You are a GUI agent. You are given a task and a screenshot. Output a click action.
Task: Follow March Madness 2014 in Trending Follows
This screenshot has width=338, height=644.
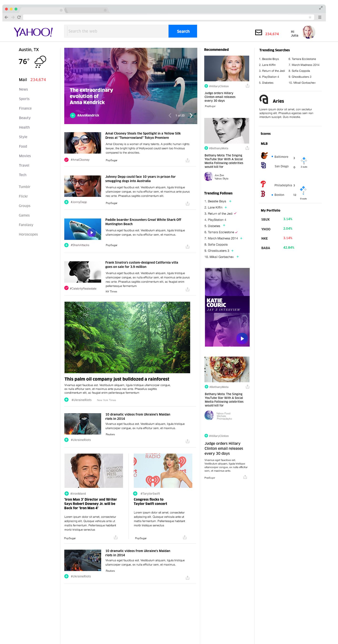click(241, 238)
